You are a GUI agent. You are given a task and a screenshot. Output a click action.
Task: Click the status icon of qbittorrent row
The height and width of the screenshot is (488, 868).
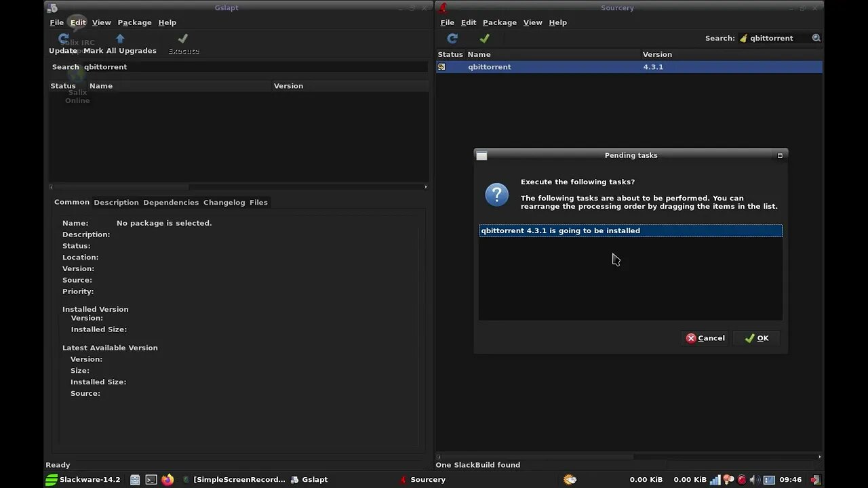pyautogui.click(x=441, y=67)
